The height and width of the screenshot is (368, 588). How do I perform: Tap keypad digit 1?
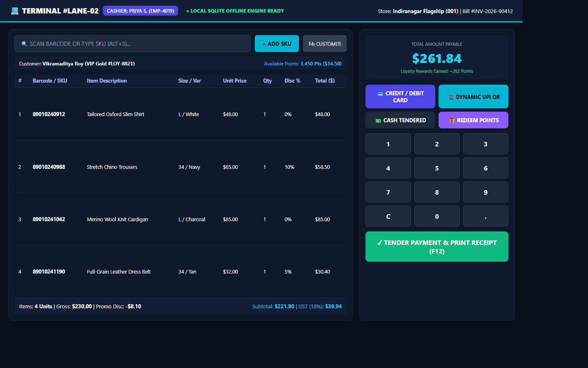pos(388,144)
